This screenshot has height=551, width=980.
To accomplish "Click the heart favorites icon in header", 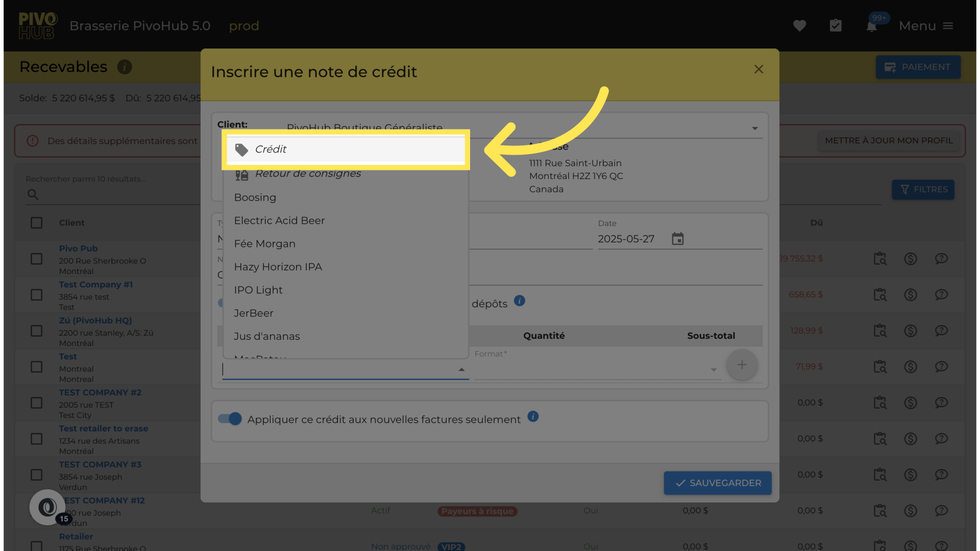I will 799,26.
